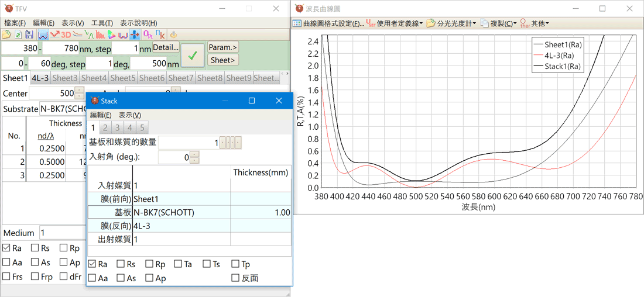This screenshot has width=644, height=297.
Task: Click the save floppy disk icon
Action: (28, 35)
